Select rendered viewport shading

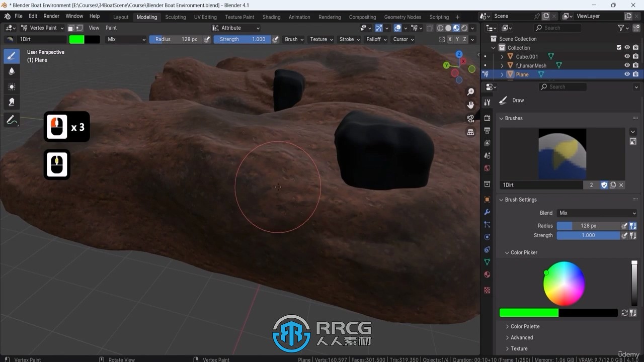(464, 28)
